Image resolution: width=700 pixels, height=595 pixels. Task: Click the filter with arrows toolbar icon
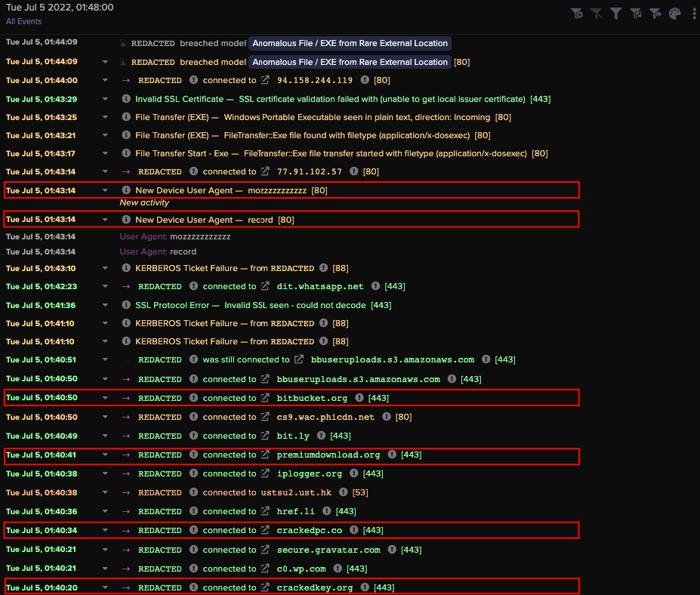tap(655, 13)
